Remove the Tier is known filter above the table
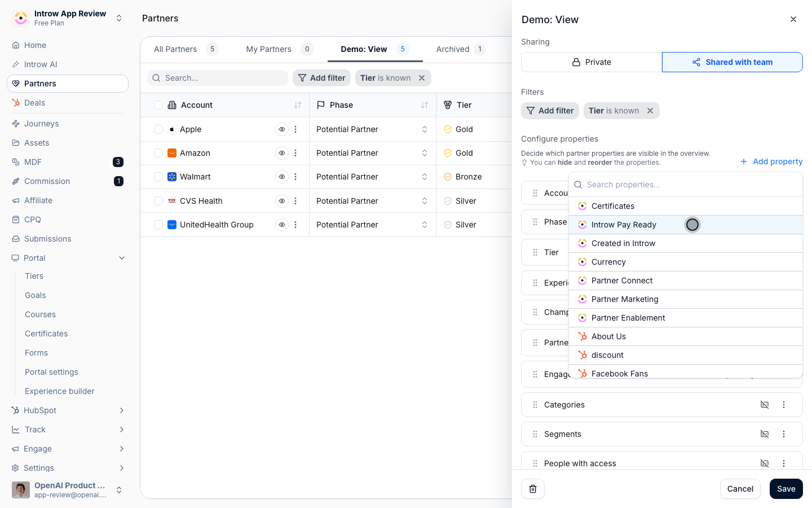Viewport: 812px width, 508px height. 422,78
